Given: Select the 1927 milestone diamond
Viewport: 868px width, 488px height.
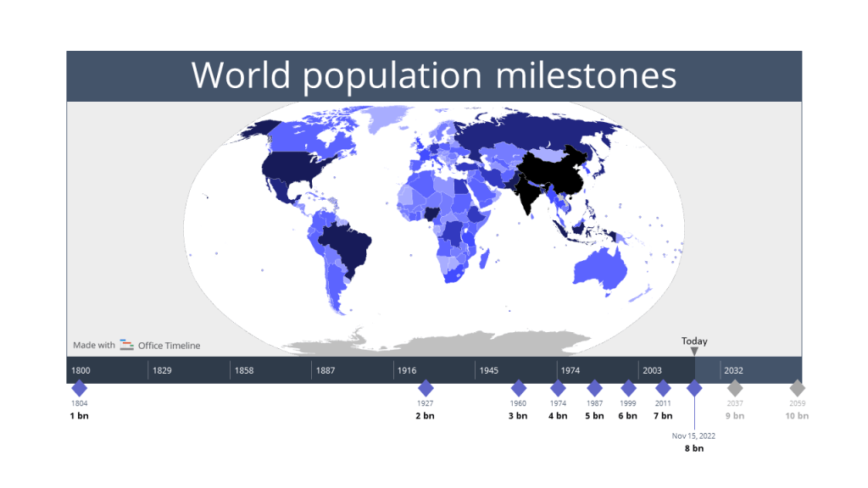Looking at the screenshot, I should click(427, 390).
